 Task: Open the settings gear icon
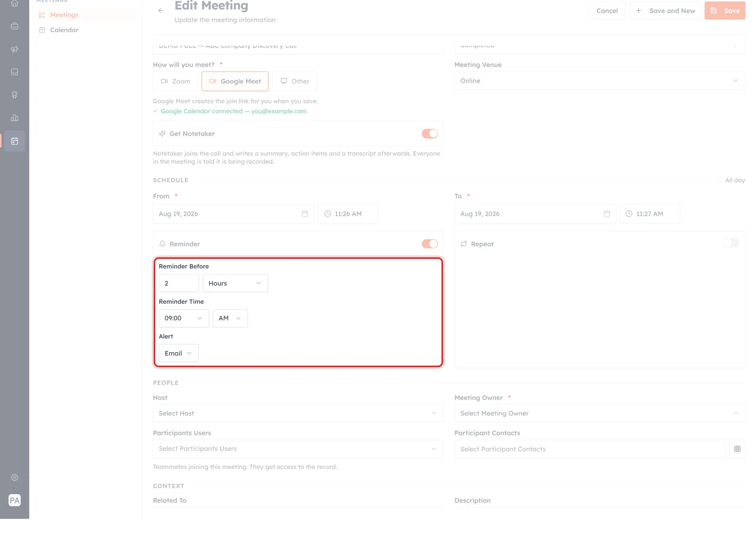[15, 477]
